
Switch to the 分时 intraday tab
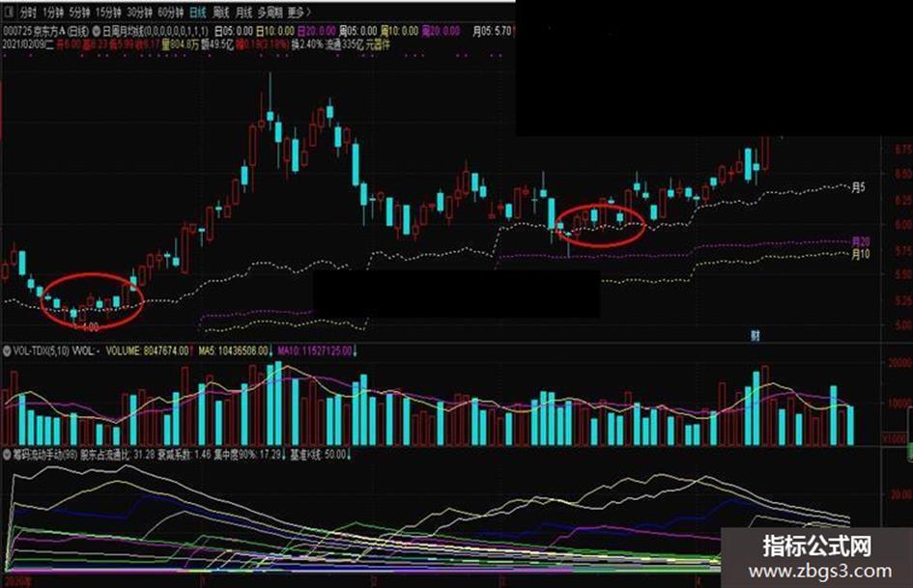(27, 12)
